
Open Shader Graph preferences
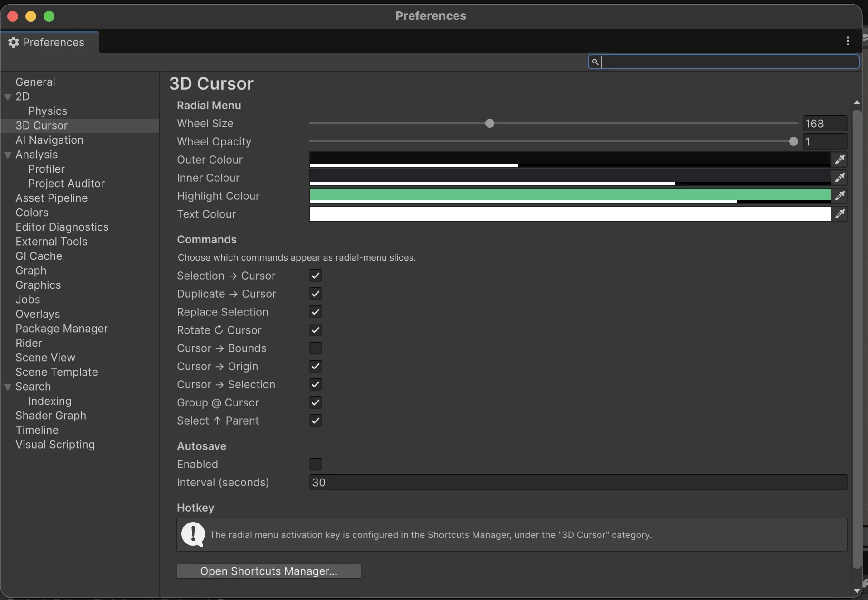(51, 416)
